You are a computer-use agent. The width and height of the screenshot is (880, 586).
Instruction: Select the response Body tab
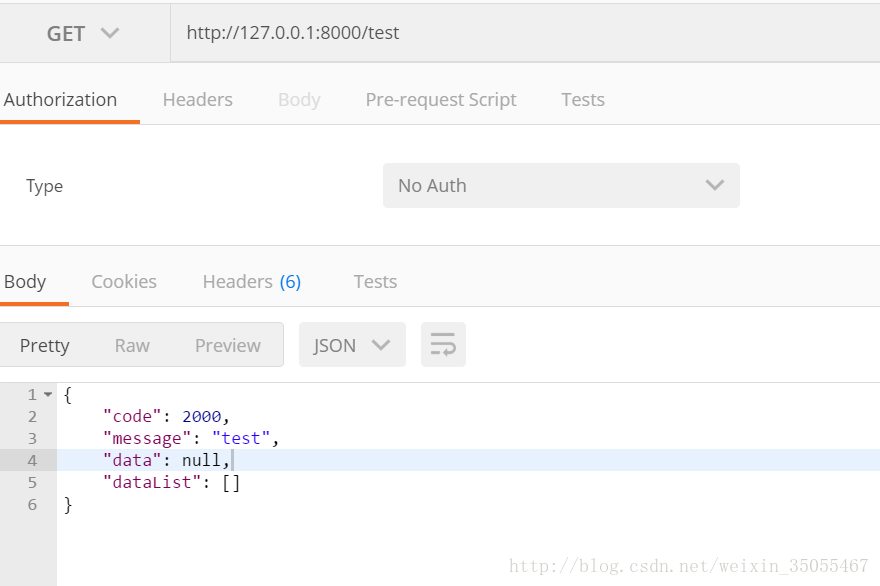pos(25,282)
